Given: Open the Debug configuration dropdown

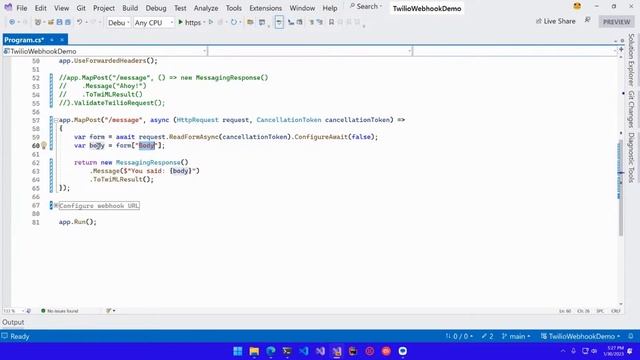Looking at the screenshot, I should 118,23.
